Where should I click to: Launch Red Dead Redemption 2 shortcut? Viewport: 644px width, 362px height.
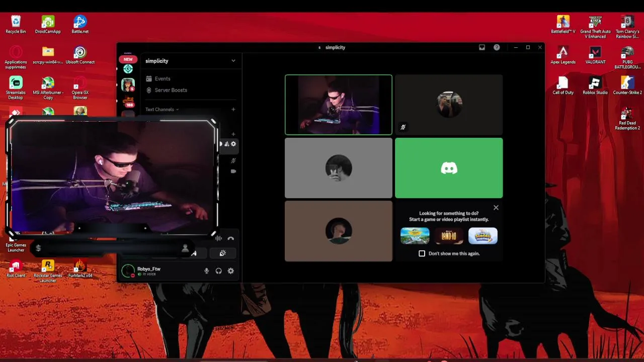click(x=627, y=119)
